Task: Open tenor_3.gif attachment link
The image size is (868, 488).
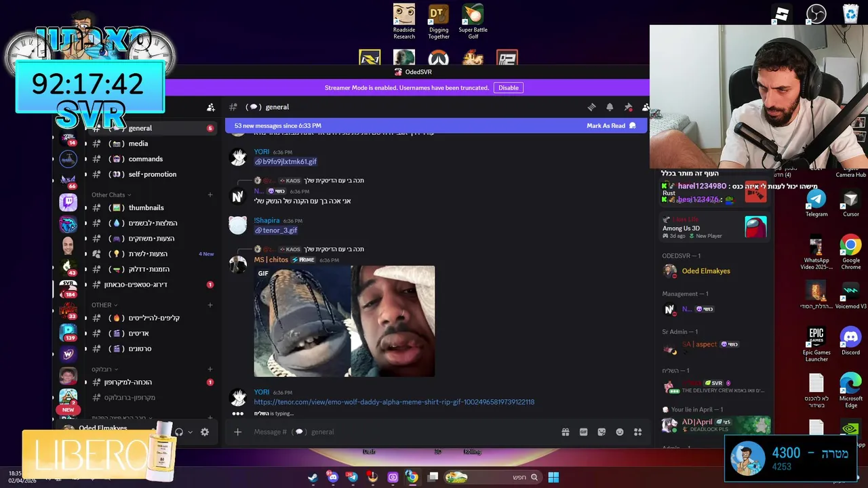Action: point(276,230)
